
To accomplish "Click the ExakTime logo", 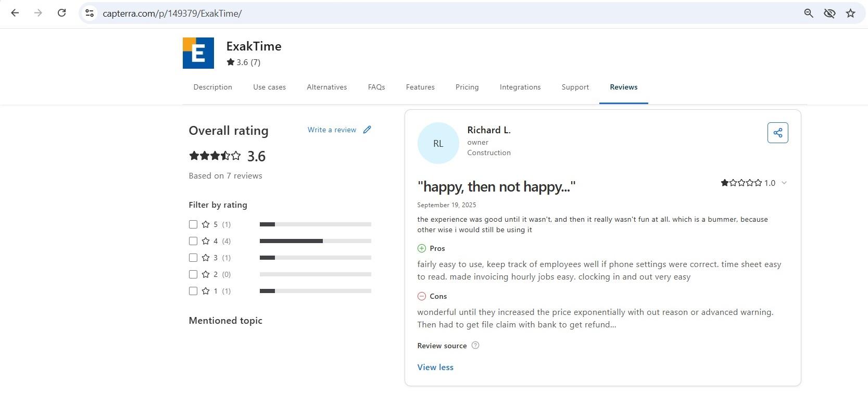I will pyautogui.click(x=198, y=53).
